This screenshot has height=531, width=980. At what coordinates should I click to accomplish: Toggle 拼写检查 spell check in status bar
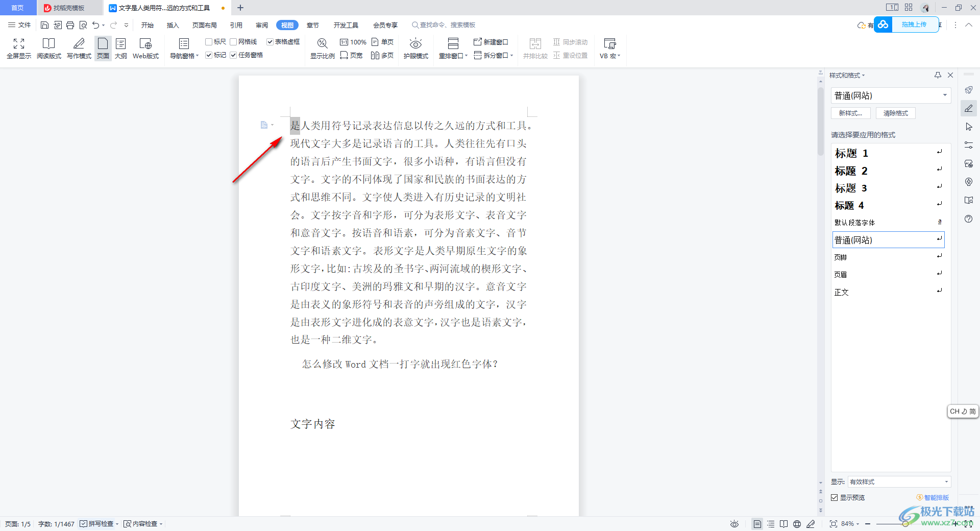[97, 524]
